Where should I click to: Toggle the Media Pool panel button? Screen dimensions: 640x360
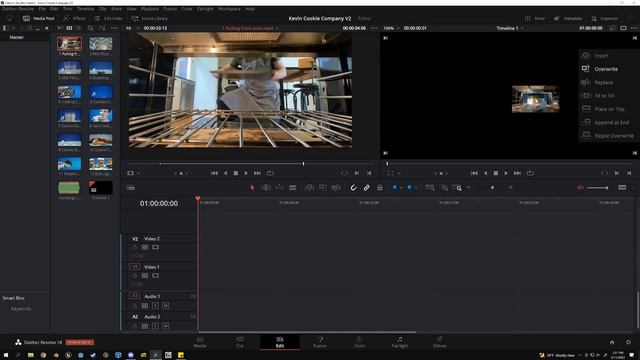39,18
